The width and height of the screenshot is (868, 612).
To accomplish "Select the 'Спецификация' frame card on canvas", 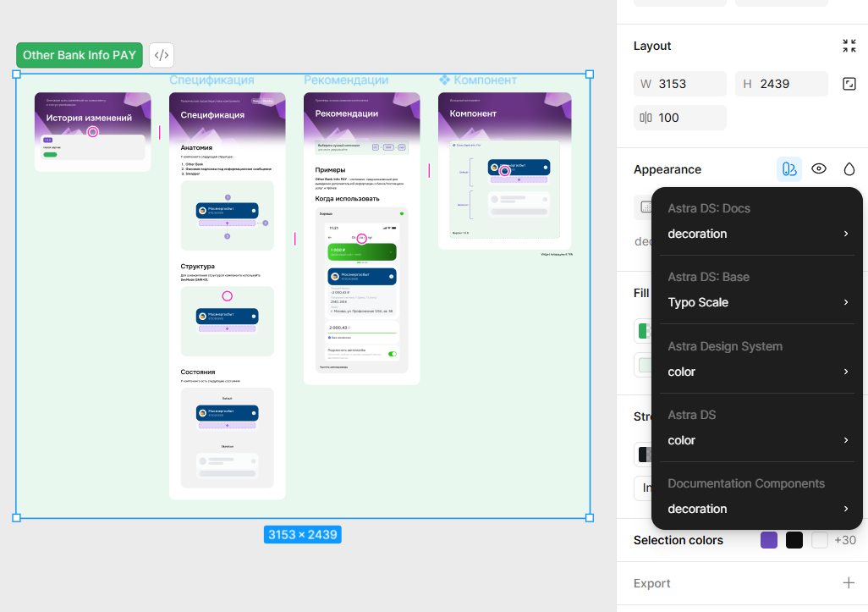I will (x=228, y=295).
